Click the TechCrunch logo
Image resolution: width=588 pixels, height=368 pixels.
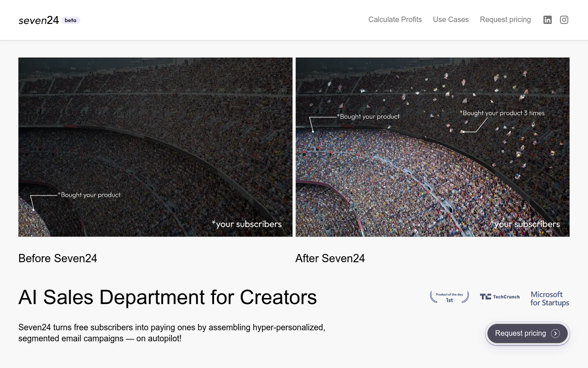pos(500,297)
